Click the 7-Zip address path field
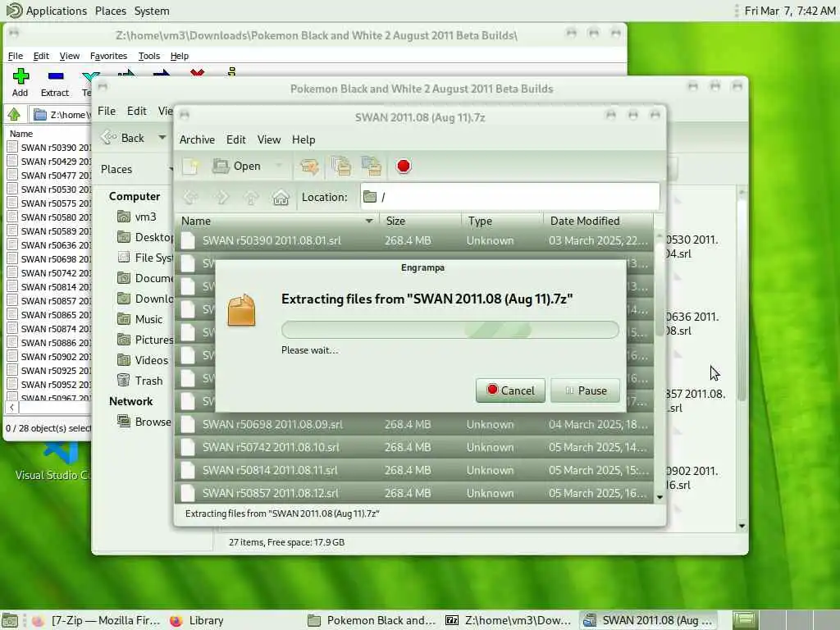Image resolution: width=840 pixels, height=630 pixels. 61,114
